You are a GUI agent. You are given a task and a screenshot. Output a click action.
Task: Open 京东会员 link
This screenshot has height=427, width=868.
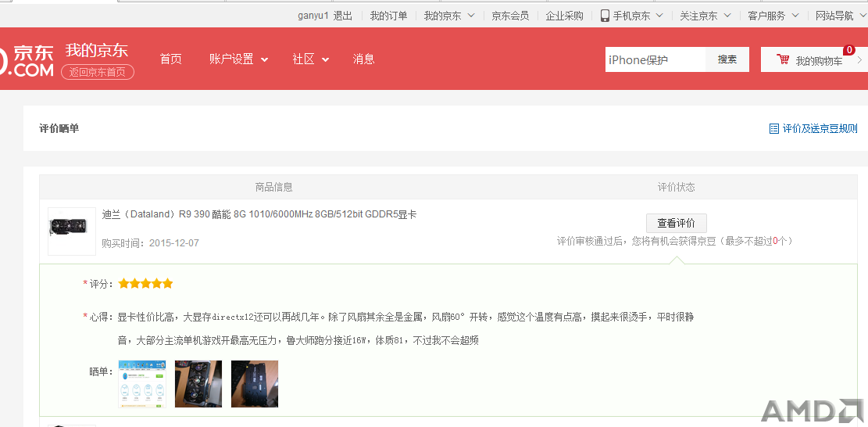pyautogui.click(x=510, y=16)
